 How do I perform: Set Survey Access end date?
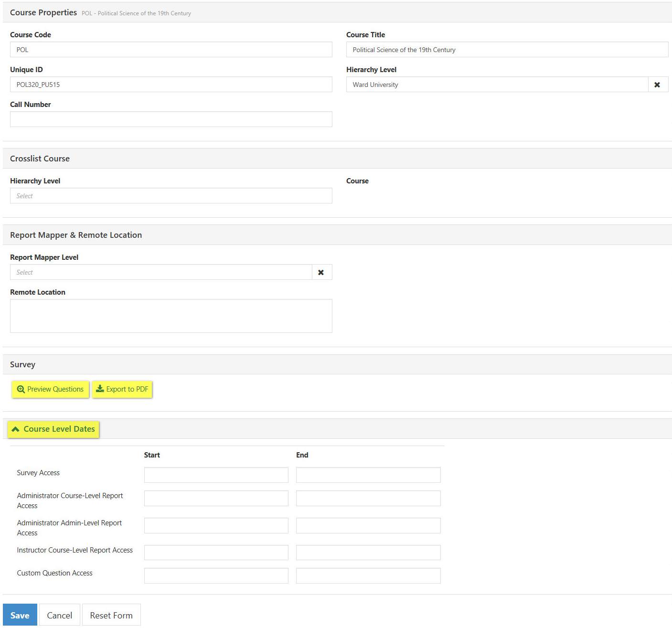pos(368,475)
